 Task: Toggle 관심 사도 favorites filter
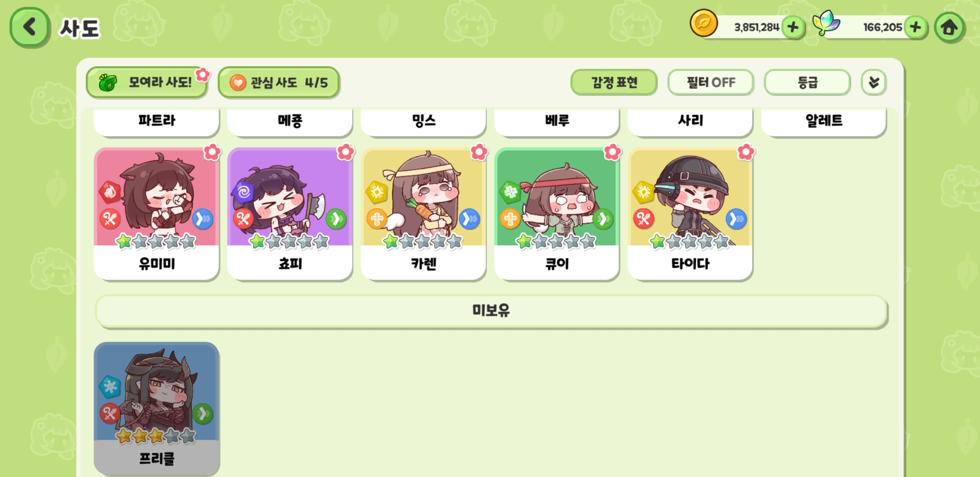tap(279, 82)
